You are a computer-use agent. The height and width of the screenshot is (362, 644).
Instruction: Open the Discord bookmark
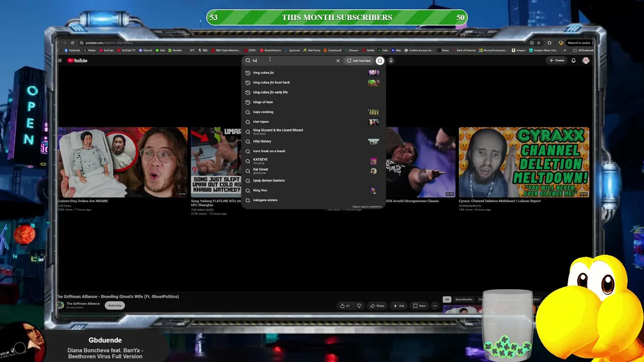(146, 50)
